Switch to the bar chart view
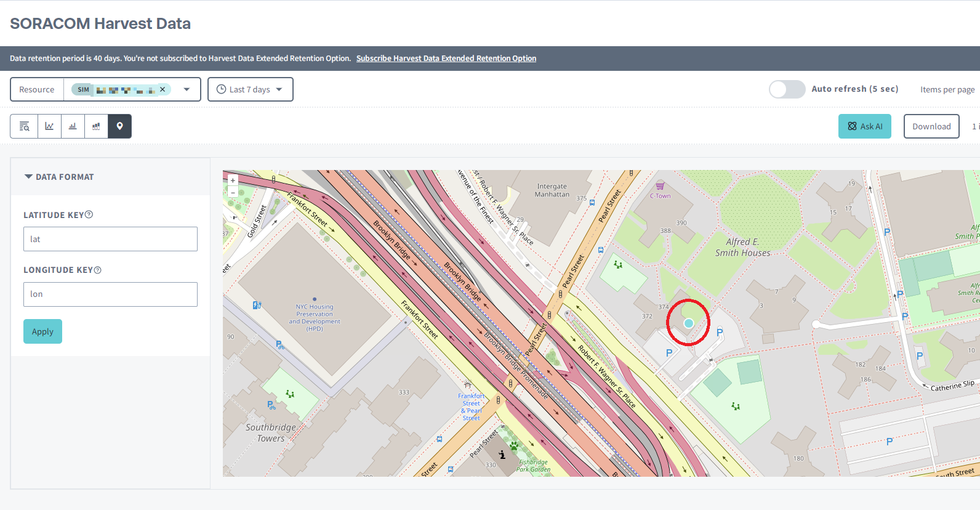This screenshot has width=980, height=510. point(73,126)
